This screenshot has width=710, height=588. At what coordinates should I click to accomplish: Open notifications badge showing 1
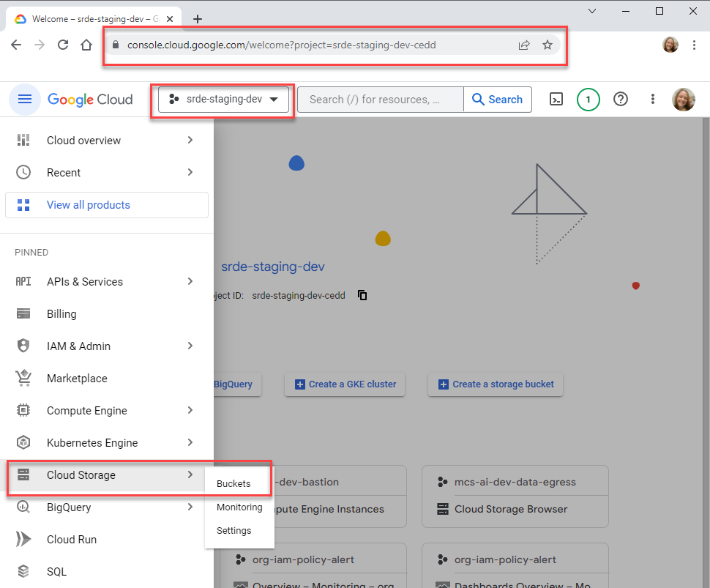[588, 99]
